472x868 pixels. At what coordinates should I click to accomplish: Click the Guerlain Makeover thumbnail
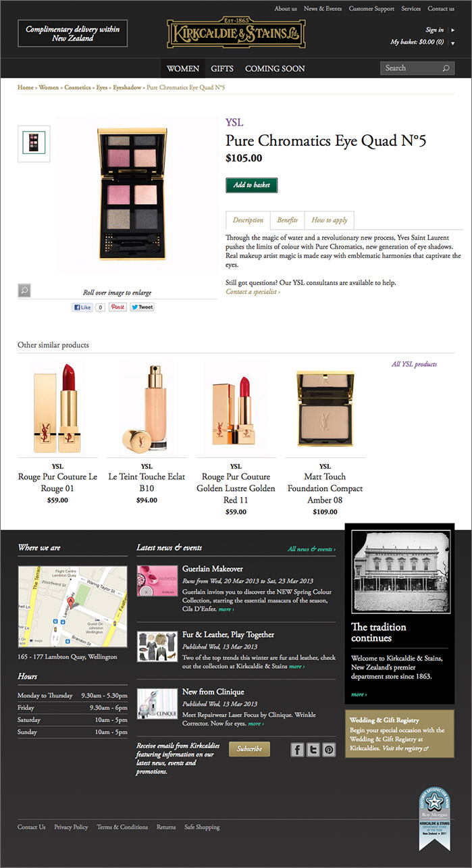157,581
